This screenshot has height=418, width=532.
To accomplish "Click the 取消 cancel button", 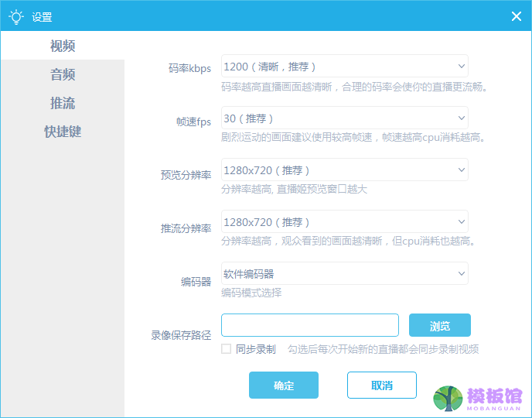I will tap(382, 385).
